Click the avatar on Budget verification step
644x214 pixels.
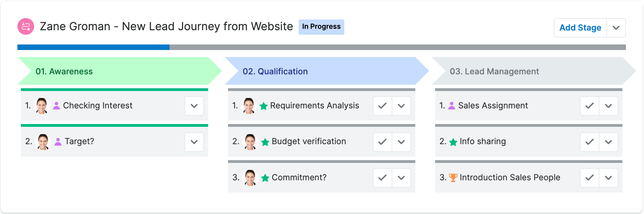click(x=250, y=142)
